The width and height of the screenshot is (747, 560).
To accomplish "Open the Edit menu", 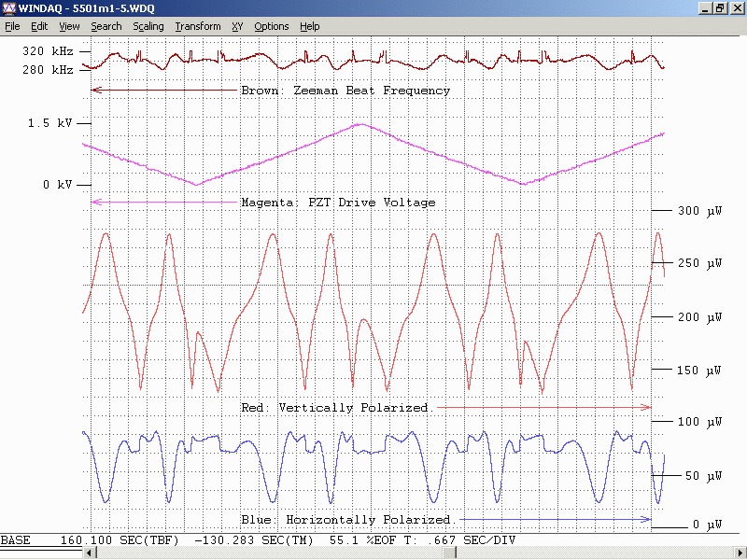I will [39, 26].
